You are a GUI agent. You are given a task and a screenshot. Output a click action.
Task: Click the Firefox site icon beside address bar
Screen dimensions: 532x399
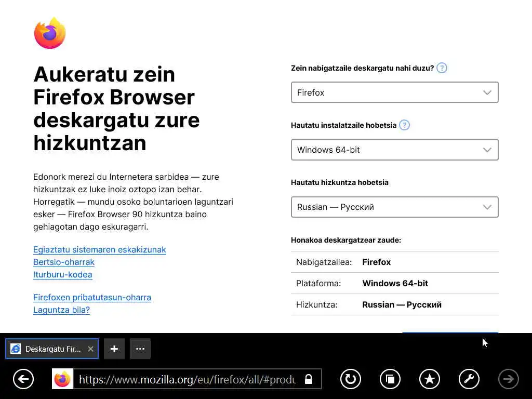pos(62,379)
